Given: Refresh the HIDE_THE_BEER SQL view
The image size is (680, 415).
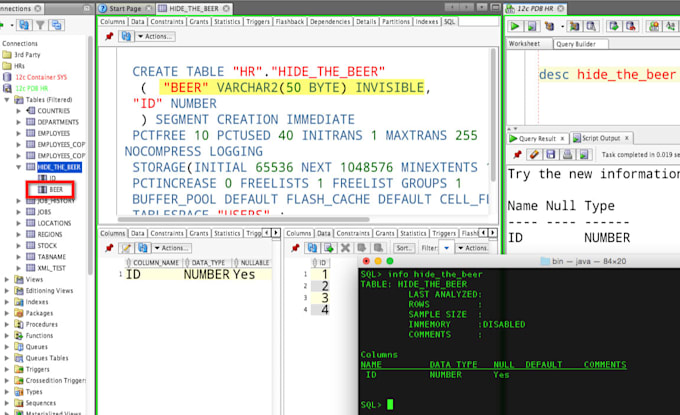Looking at the screenshot, I should click(126, 36).
